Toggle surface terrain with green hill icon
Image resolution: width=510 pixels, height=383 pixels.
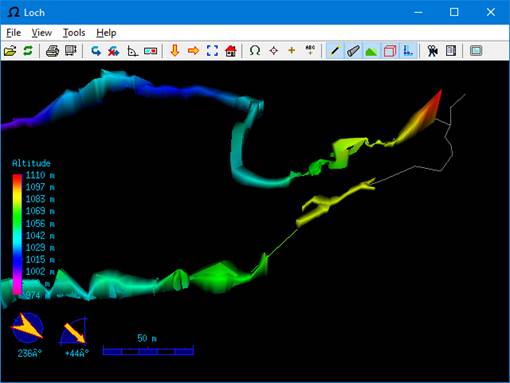point(371,51)
